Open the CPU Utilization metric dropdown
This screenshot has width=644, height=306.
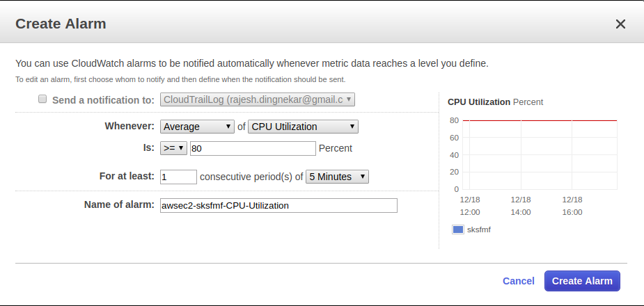point(304,127)
